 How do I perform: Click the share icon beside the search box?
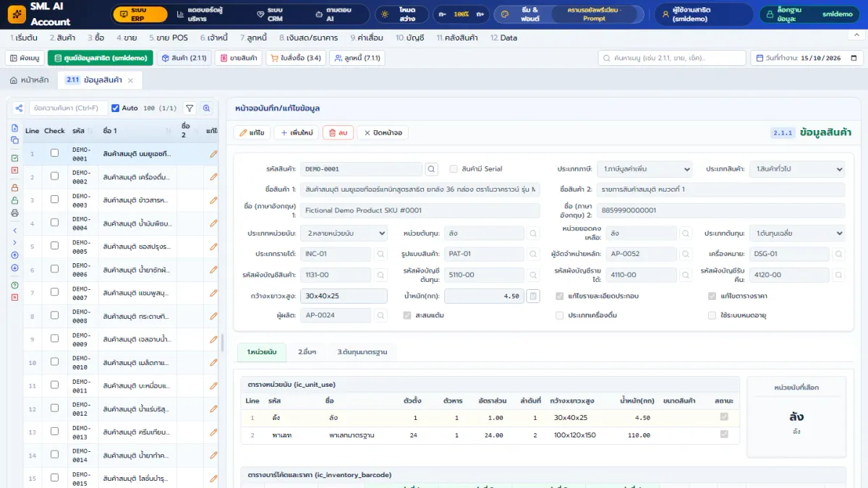coord(20,108)
